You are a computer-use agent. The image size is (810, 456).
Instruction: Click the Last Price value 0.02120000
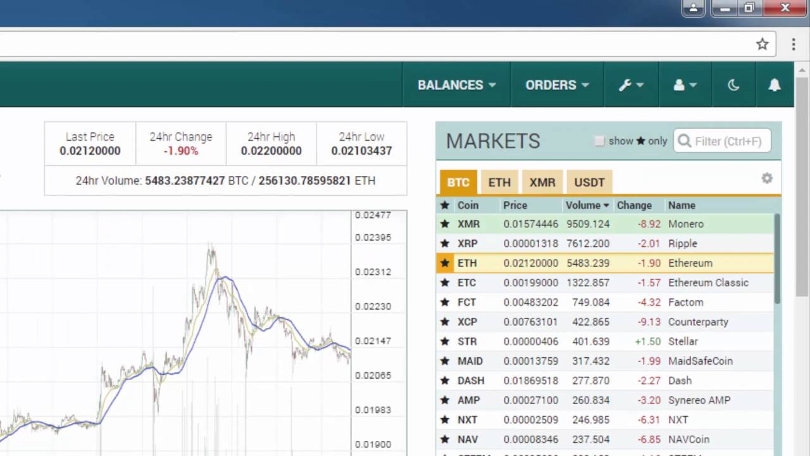90,151
